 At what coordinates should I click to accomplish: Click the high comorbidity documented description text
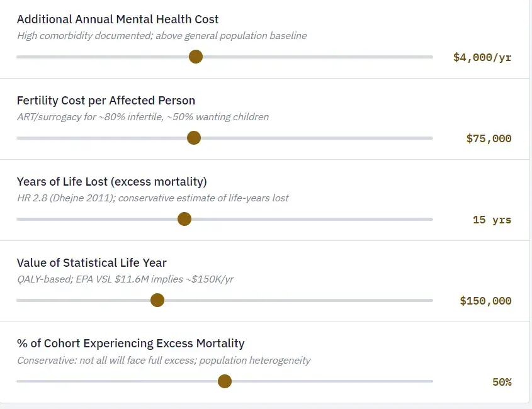click(x=162, y=36)
